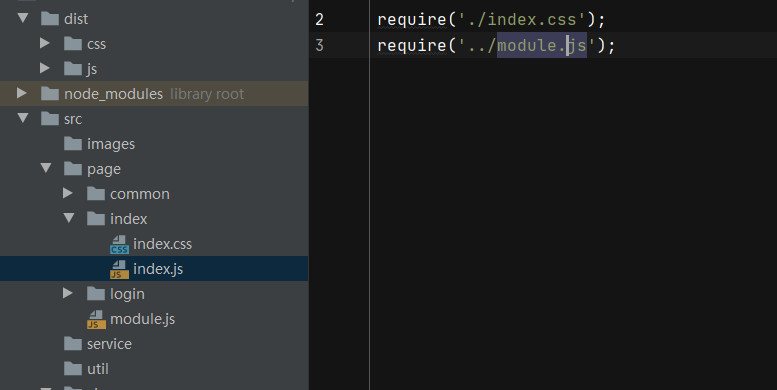The height and width of the screenshot is (390, 777).
Task: Click the common folder icon
Action: pyautogui.click(x=96, y=194)
